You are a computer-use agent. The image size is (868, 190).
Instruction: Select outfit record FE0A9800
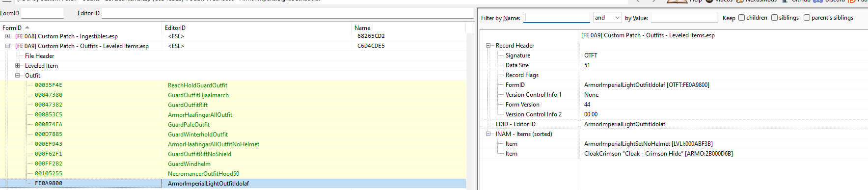49,184
